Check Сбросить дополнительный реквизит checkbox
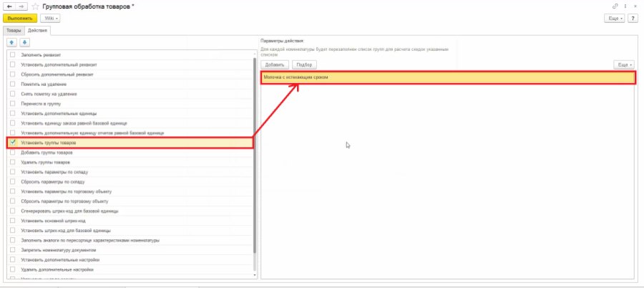Viewport: 644px width, 288px height. (13, 75)
